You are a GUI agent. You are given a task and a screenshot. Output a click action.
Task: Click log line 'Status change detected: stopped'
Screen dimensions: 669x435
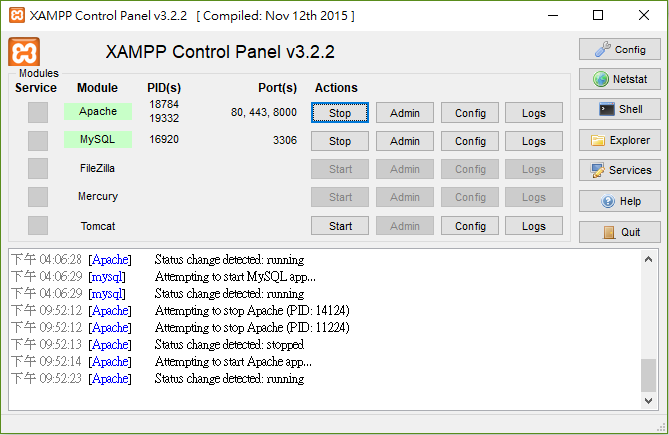[229, 345]
